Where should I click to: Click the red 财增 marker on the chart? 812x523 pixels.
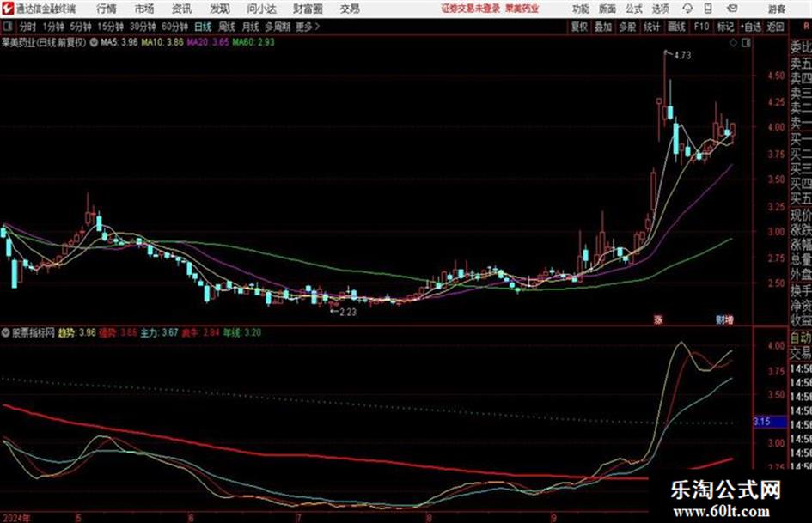tap(724, 319)
